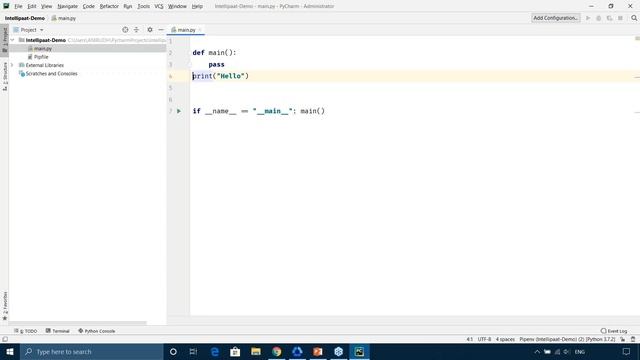Viewport: 640px width, 360px height.
Task: Click the Stop icon in toolbar
Action: pyautogui.click(x=620, y=18)
